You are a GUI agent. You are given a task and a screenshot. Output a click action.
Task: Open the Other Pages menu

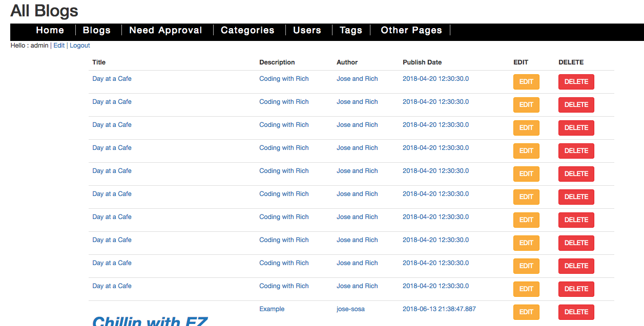click(410, 30)
